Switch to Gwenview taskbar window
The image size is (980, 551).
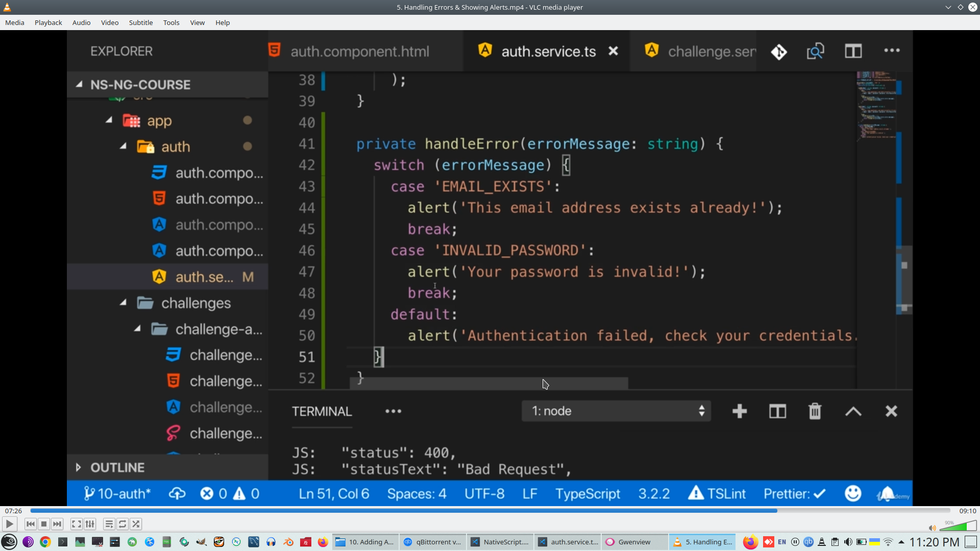tap(634, 542)
